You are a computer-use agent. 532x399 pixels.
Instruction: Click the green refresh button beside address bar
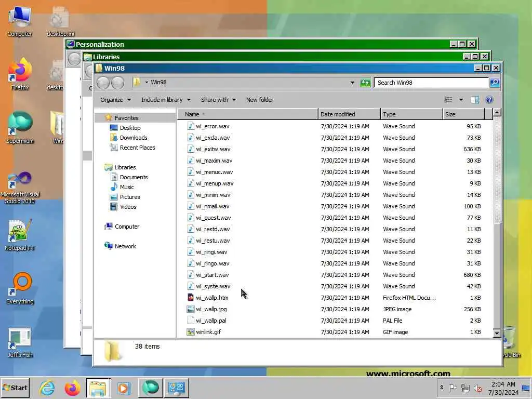[365, 83]
